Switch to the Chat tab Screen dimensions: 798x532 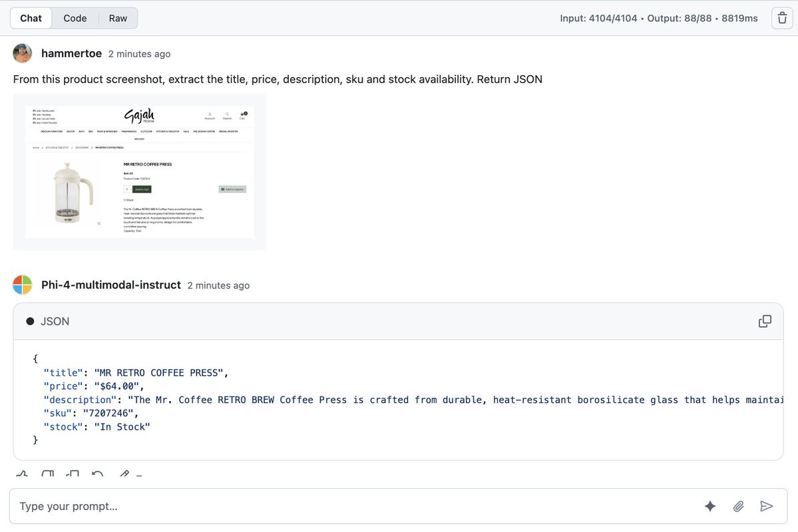point(31,19)
